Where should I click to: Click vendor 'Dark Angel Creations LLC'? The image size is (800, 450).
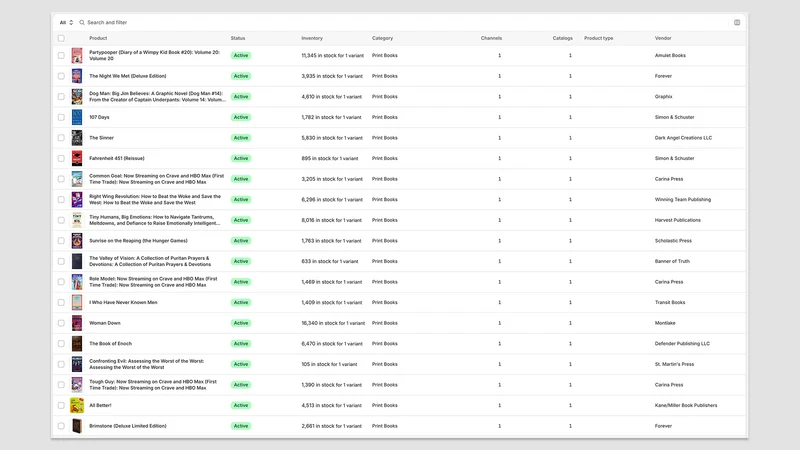coord(683,138)
